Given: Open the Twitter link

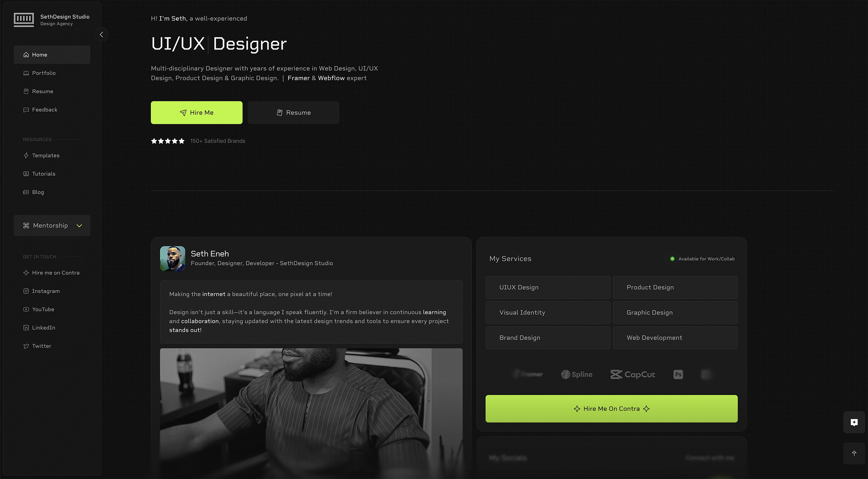Looking at the screenshot, I should click(52, 346).
